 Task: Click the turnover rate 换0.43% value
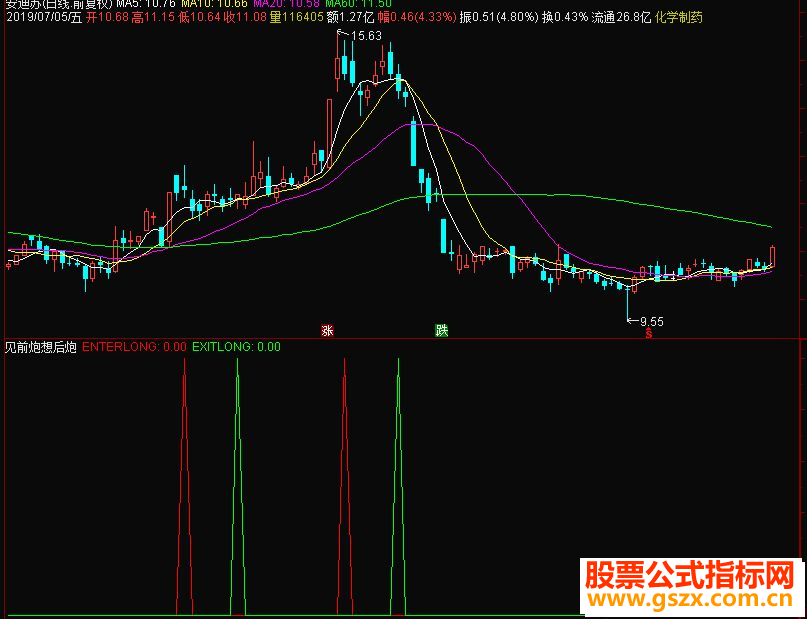(x=565, y=18)
